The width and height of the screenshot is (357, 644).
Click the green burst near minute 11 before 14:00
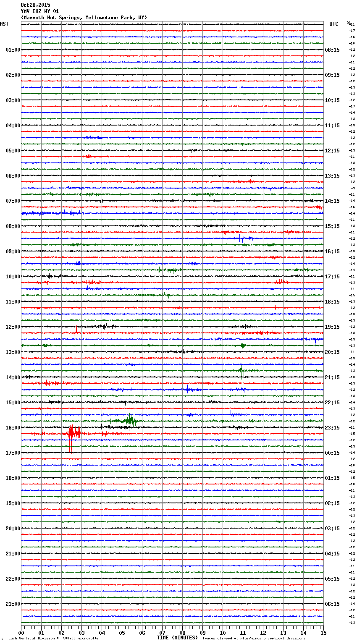pyautogui.click(x=241, y=371)
